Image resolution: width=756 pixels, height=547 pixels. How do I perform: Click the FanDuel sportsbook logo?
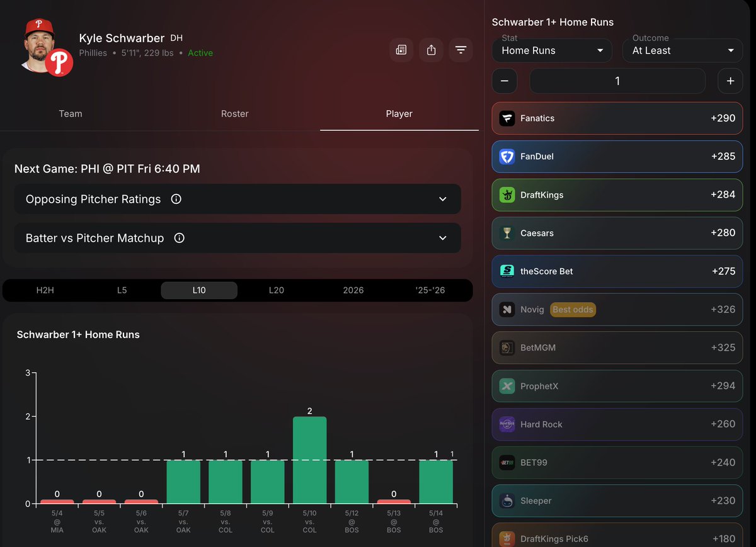pos(507,157)
